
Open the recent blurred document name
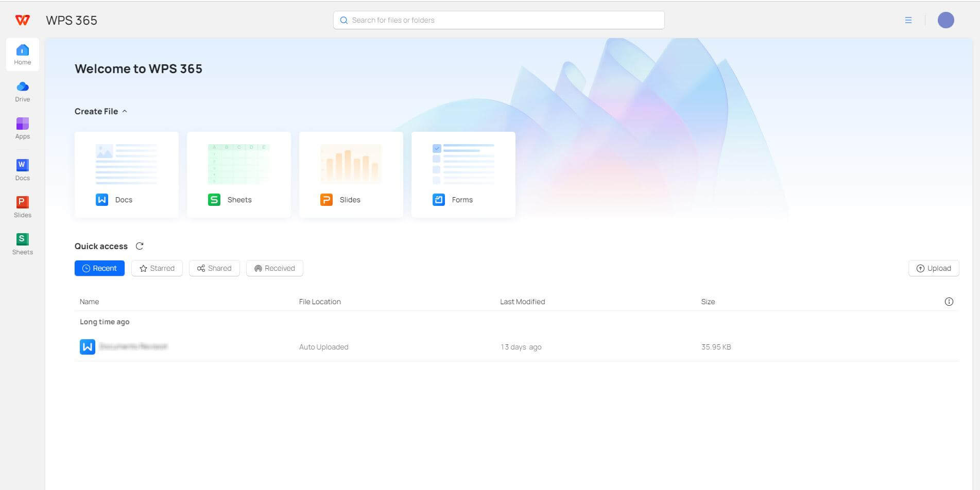pos(133,347)
